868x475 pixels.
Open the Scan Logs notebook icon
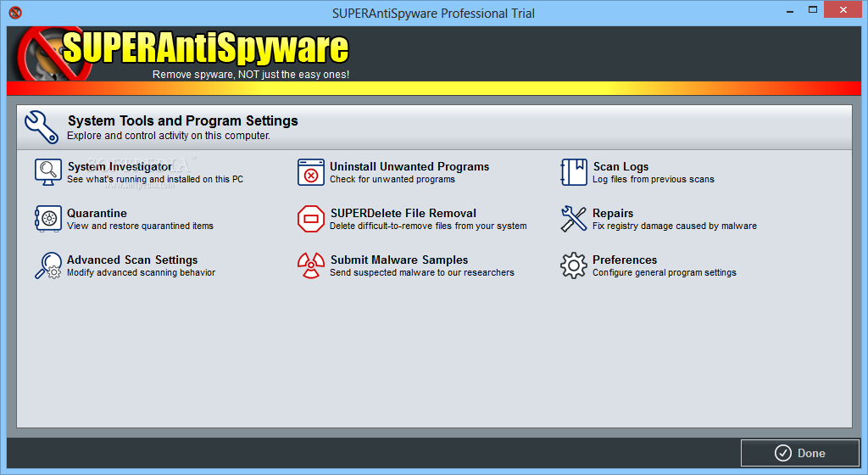[574, 172]
